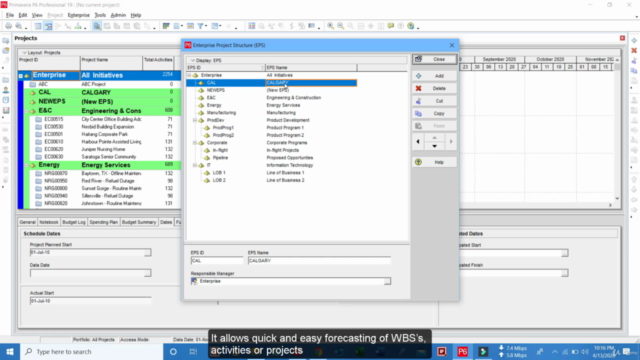Click the Add button in EPS dialog
The width and height of the screenshot is (640, 360).
tap(434, 76)
